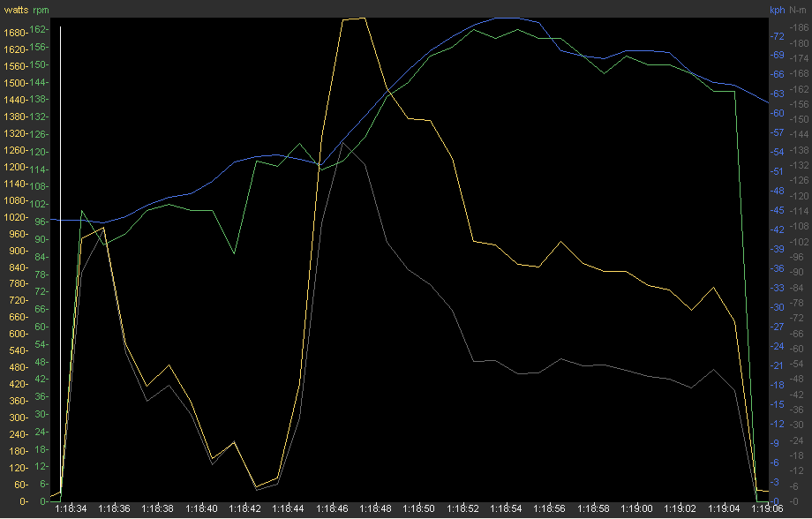Click the 72 kph axis value
The height and width of the screenshot is (519, 812).
pos(778,36)
